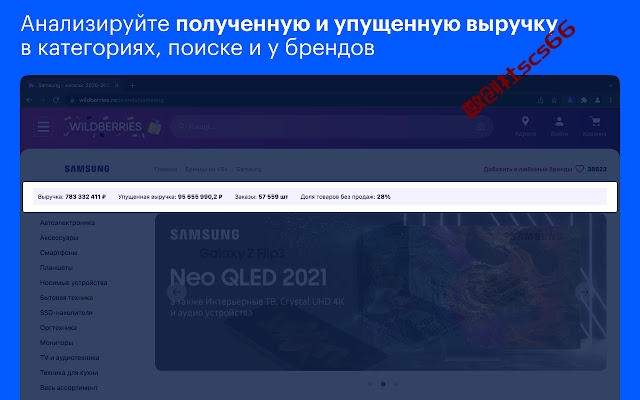Select the first carousel dot
This screenshot has width=640, height=400.
click(x=370, y=384)
